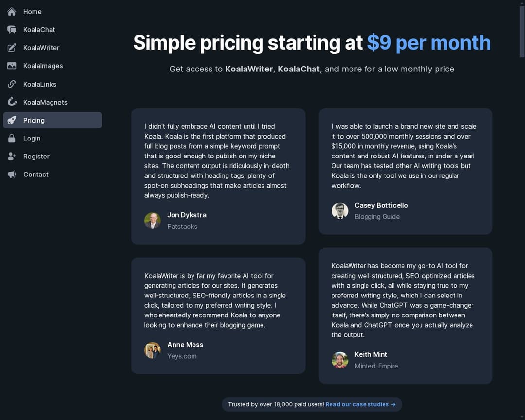
Task: Click the KoalaImages picture icon
Action: point(12,66)
